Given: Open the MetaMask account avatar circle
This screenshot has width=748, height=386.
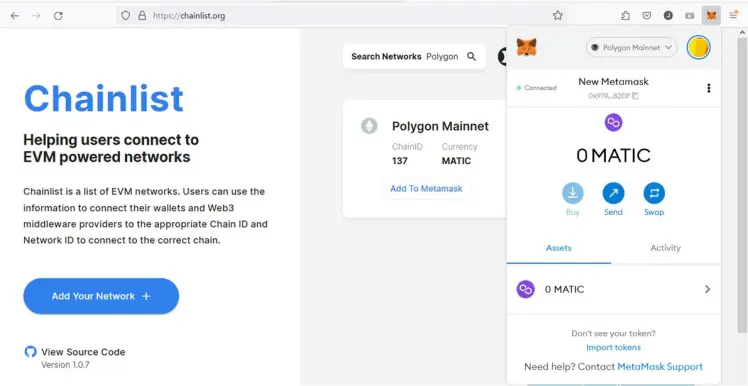Looking at the screenshot, I should (x=698, y=47).
